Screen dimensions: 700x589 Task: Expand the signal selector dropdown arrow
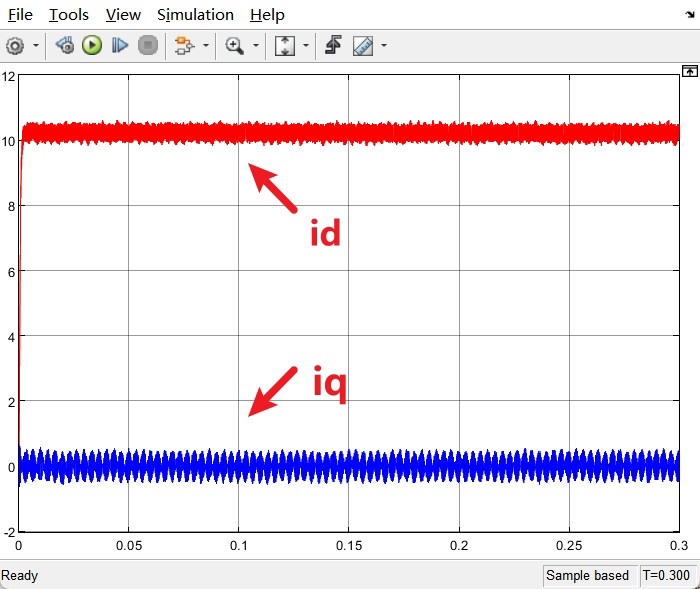(x=206, y=46)
